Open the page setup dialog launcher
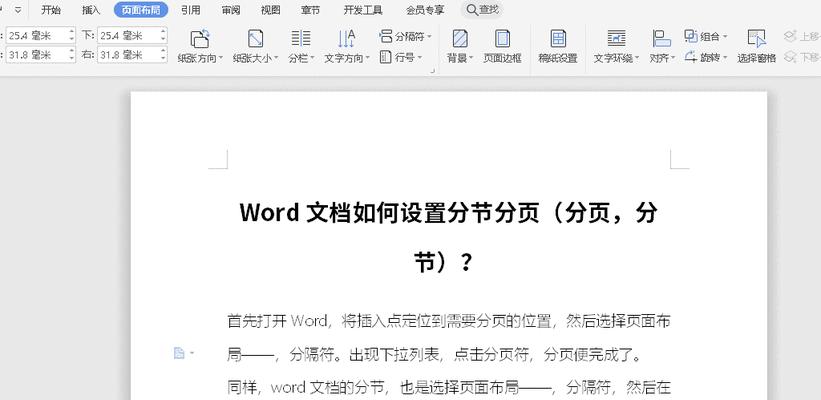Viewport: 821px width, 400px height. coord(433,71)
